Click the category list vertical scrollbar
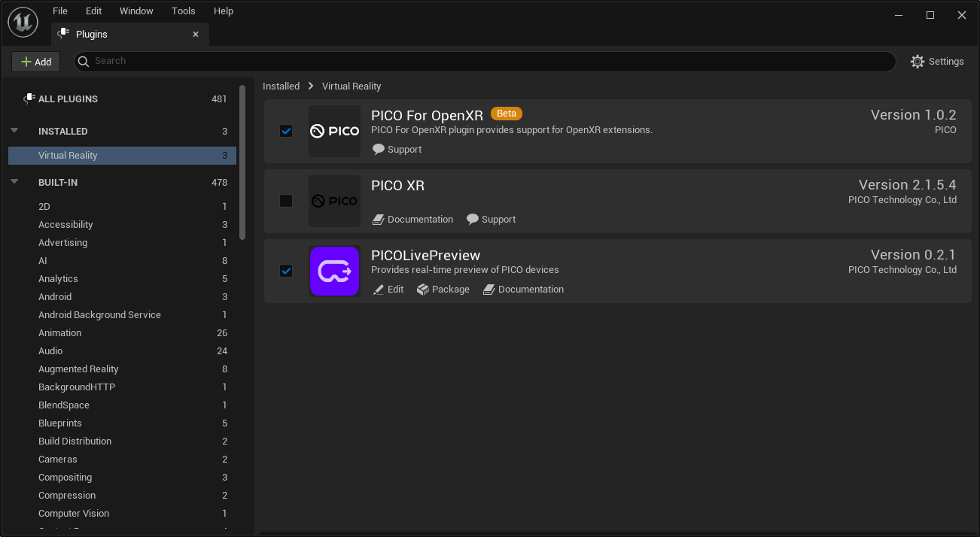The width and height of the screenshot is (980, 537). 242,162
